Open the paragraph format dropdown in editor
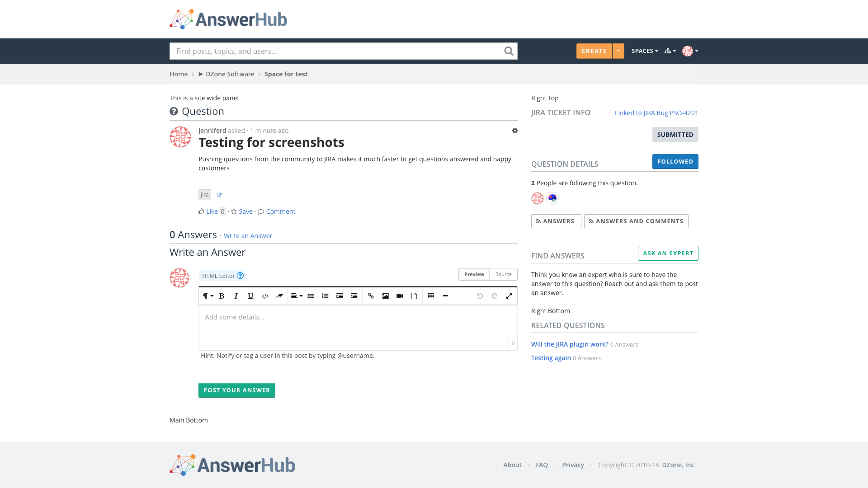The image size is (868, 488). 208,296
